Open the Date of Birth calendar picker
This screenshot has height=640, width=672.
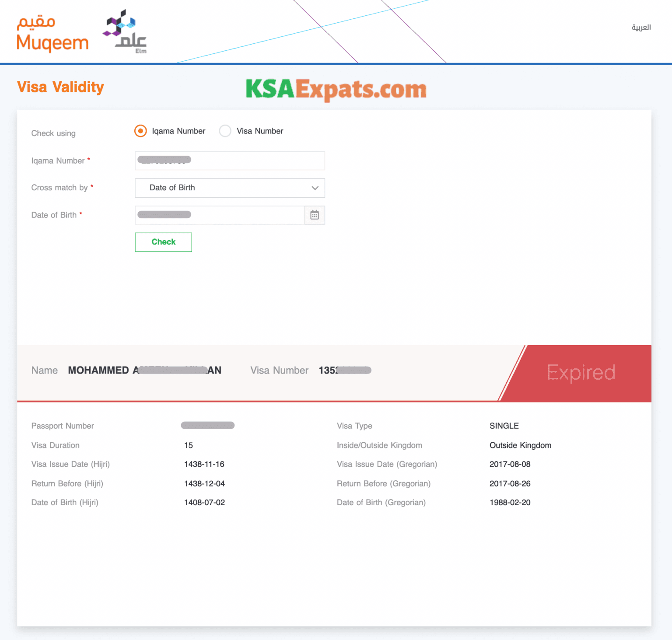click(315, 215)
